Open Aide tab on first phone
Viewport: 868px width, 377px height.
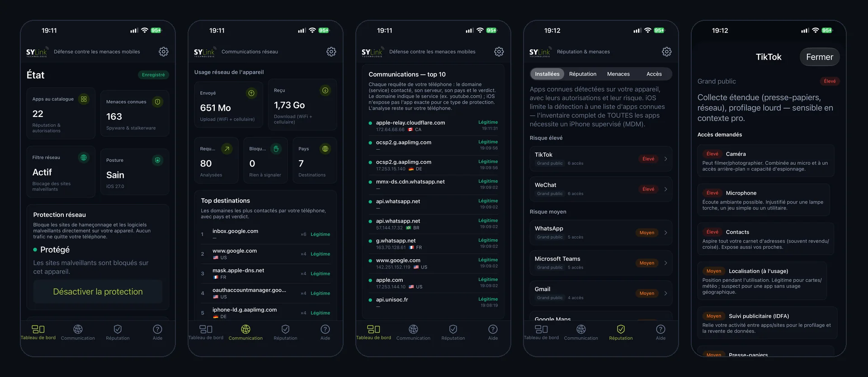tap(157, 332)
